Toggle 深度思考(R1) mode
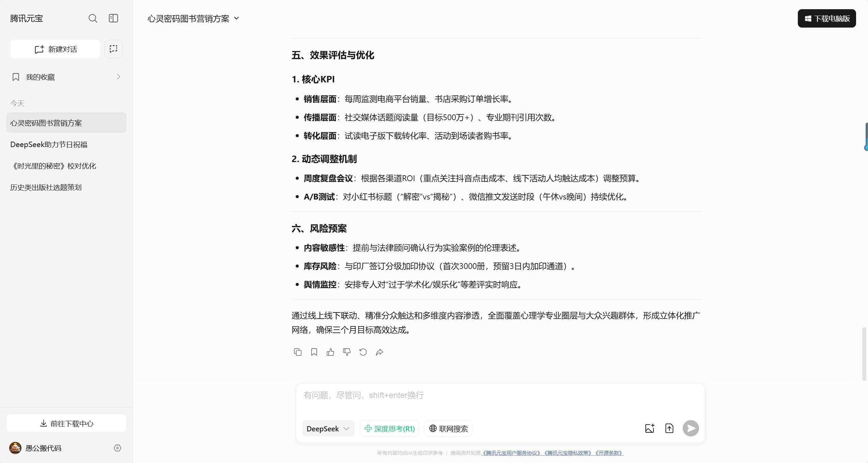 (x=389, y=429)
